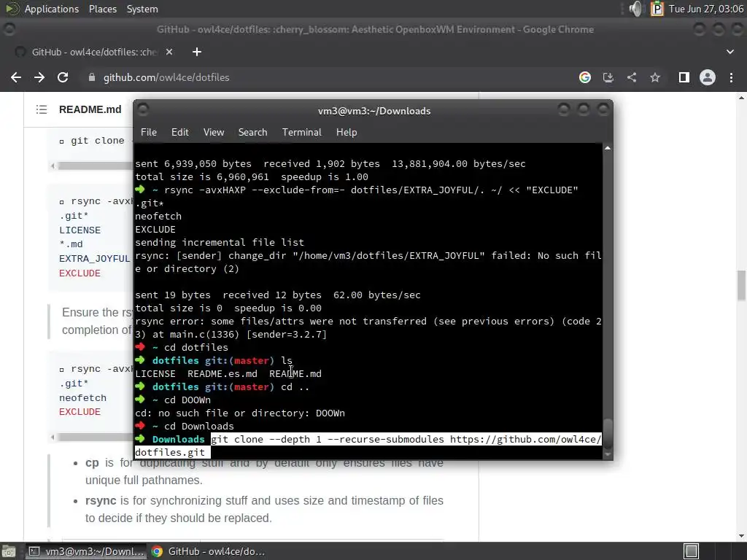747x560 pixels.
Task: Click the highlighted git clone command
Action: (x=368, y=446)
